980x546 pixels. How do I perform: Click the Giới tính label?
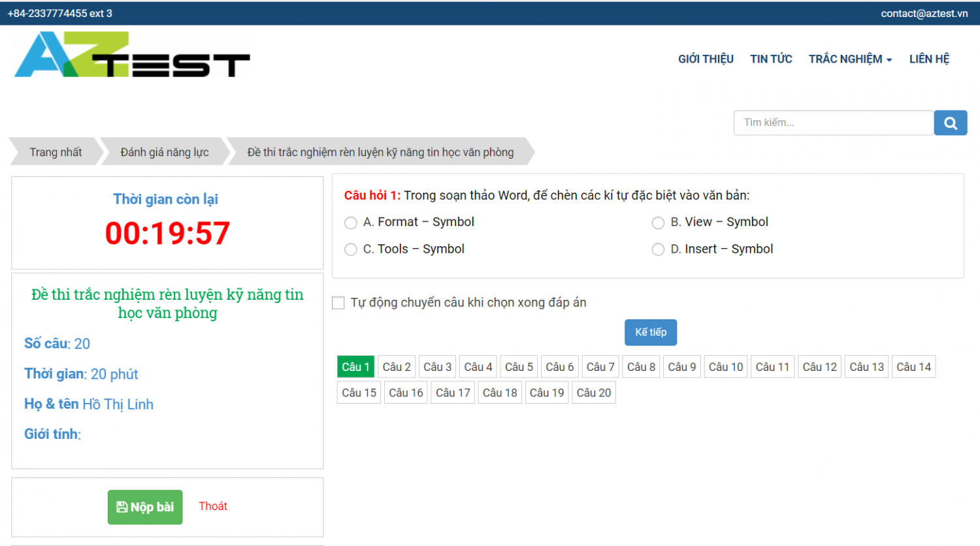(52, 434)
